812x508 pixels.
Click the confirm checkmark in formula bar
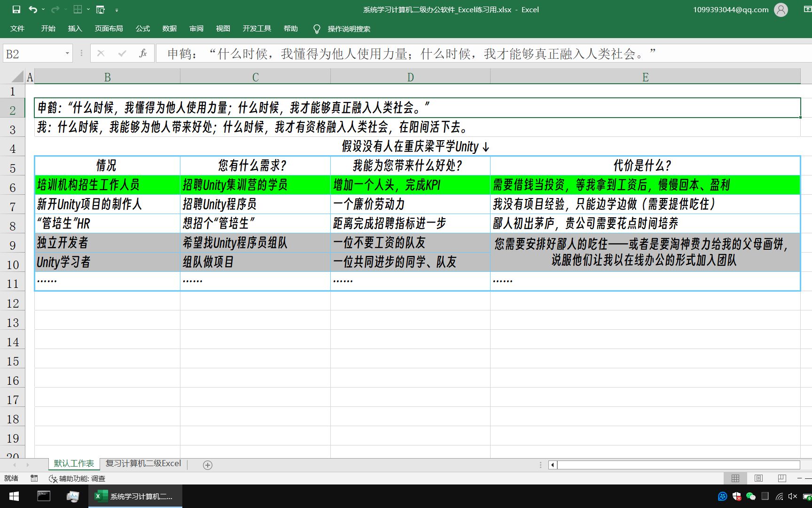(122, 54)
